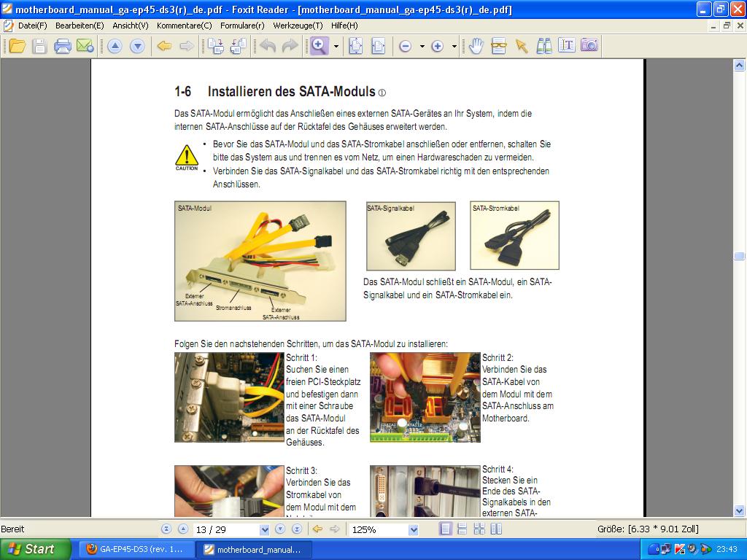Open the Ansicht(V) menu

131,26
